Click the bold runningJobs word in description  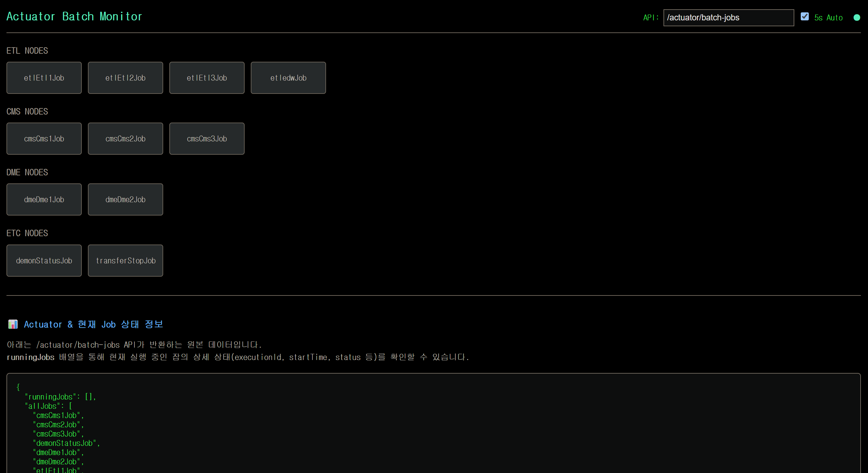click(x=30, y=357)
